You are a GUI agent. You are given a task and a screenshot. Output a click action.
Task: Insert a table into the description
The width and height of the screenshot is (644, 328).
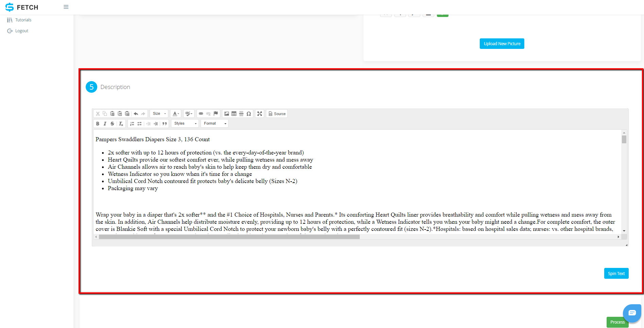[x=234, y=114]
